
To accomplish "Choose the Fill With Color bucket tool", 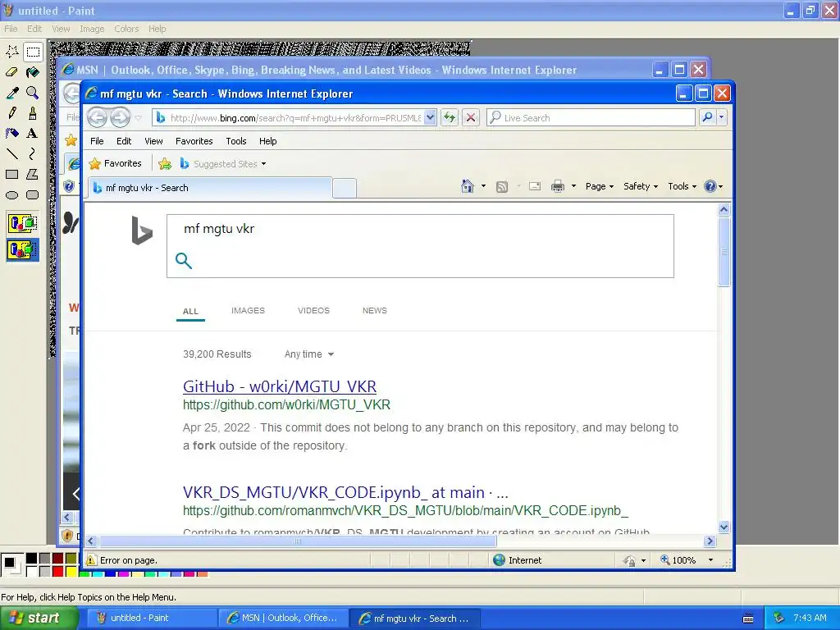I will (33, 72).
